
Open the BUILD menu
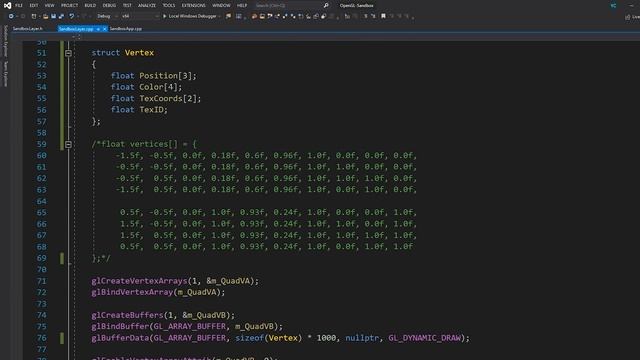click(x=90, y=6)
